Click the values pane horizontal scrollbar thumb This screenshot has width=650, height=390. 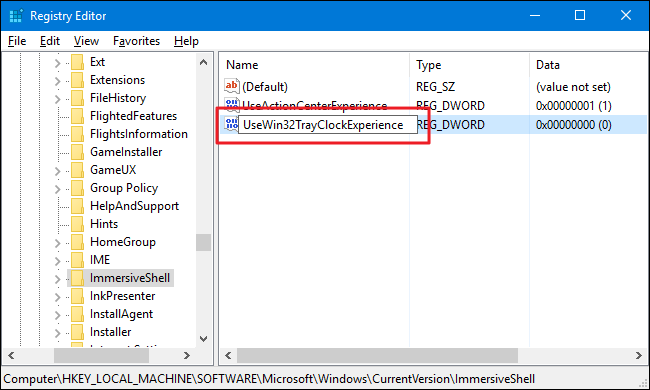tap(377, 356)
